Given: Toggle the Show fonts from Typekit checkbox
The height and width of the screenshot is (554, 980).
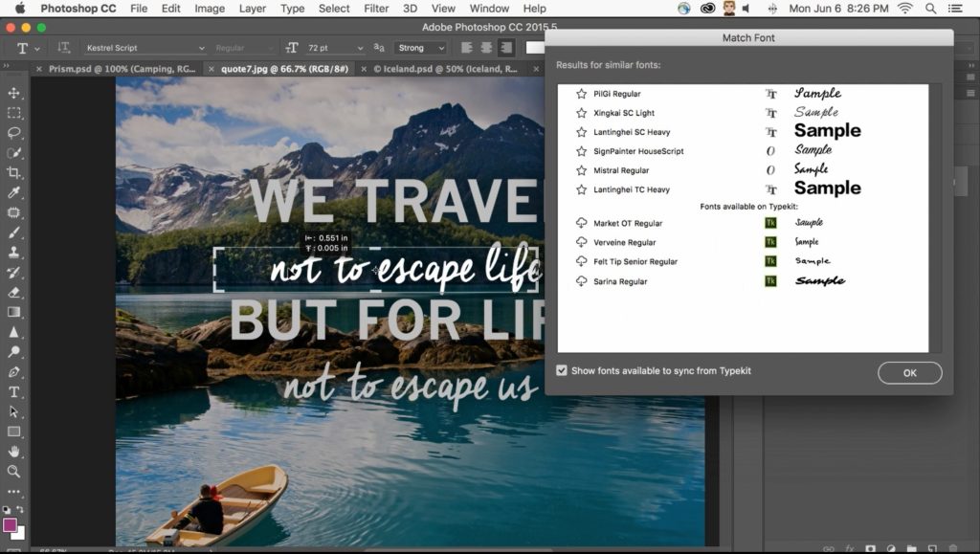Looking at the screenshot, I should [560, 370].
